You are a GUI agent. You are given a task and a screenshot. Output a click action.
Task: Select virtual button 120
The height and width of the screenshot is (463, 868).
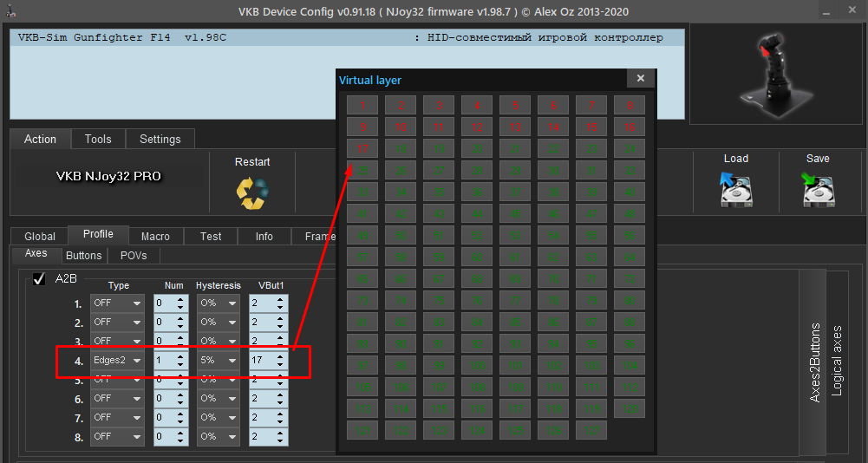point(630,408)
